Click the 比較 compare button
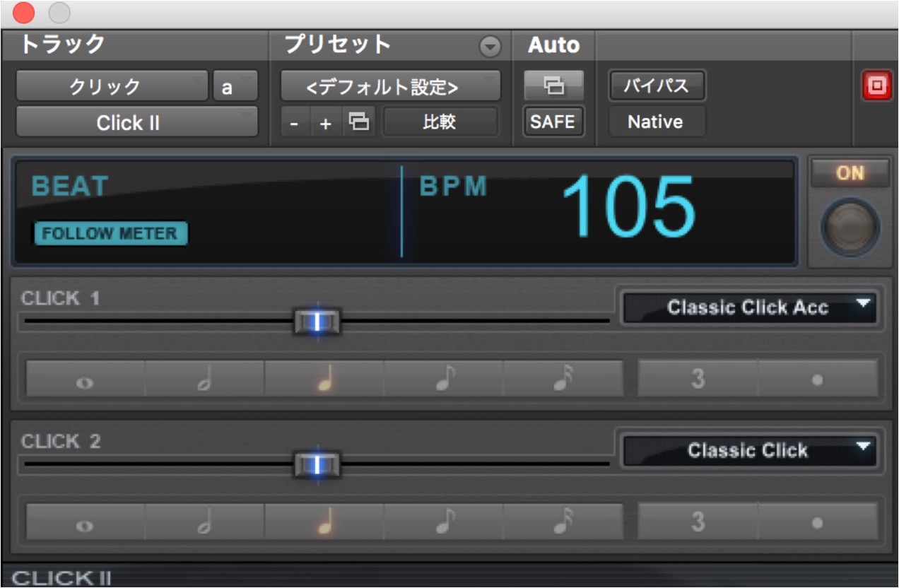 pyautogui.click(x=440, y=122)
